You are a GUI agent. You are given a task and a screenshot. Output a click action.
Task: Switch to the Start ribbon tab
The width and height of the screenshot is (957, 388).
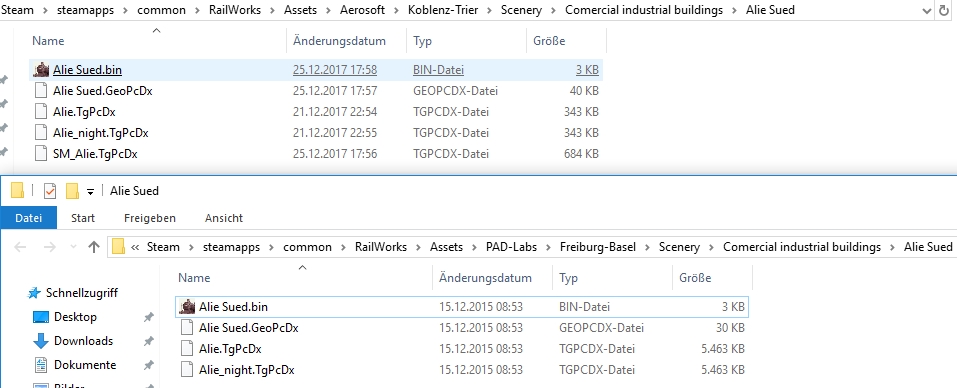click(83, 218)
